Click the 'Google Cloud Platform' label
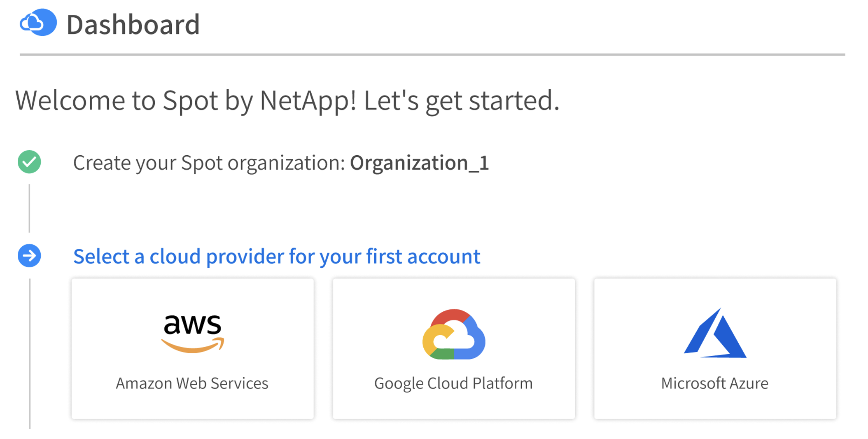This screenshot has width=868, height=439. [x=453, y=383]
